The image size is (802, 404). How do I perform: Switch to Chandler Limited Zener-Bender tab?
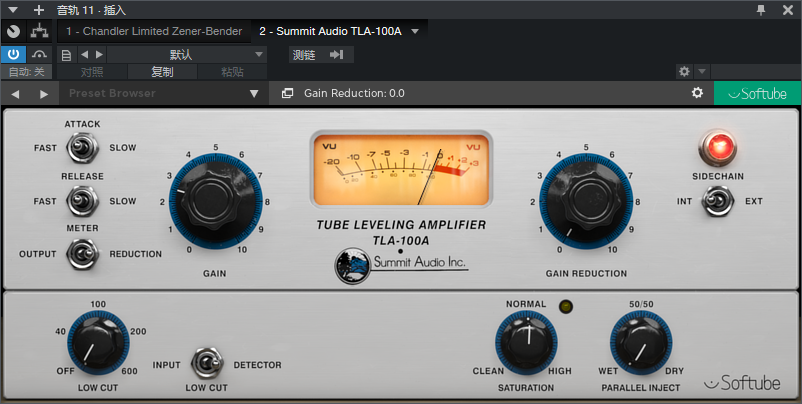[154, 32]
